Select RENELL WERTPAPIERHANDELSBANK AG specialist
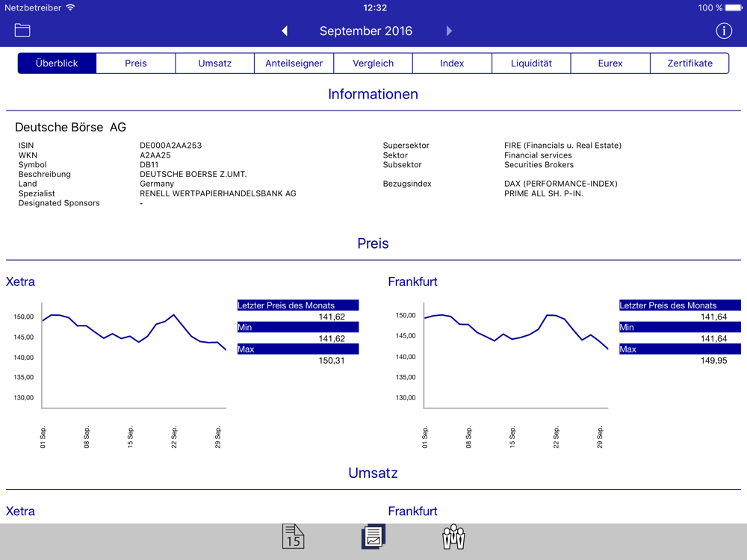The width and height of the screenshot is (747, 560). pyautogui.click(x=217, y=193)
